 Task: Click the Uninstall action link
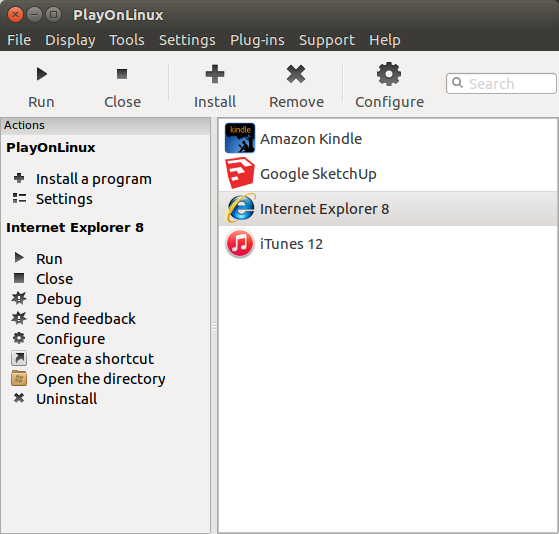click(67, 399)
